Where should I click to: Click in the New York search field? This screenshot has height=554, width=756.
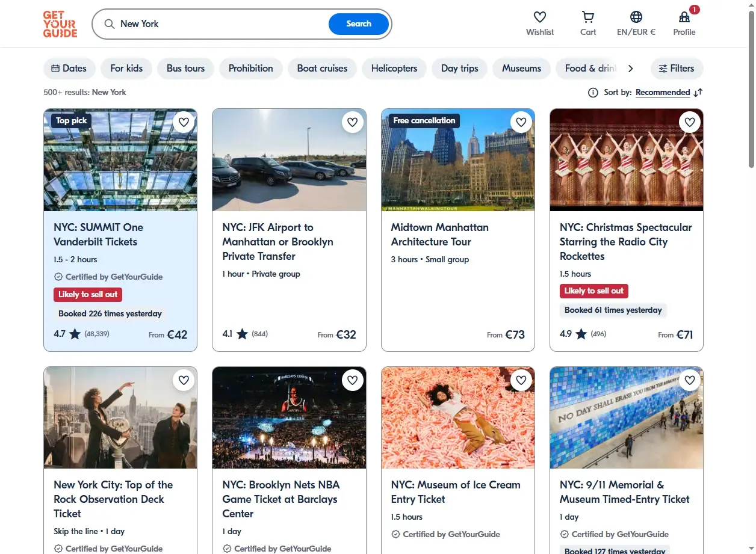(x=223, y=24)
